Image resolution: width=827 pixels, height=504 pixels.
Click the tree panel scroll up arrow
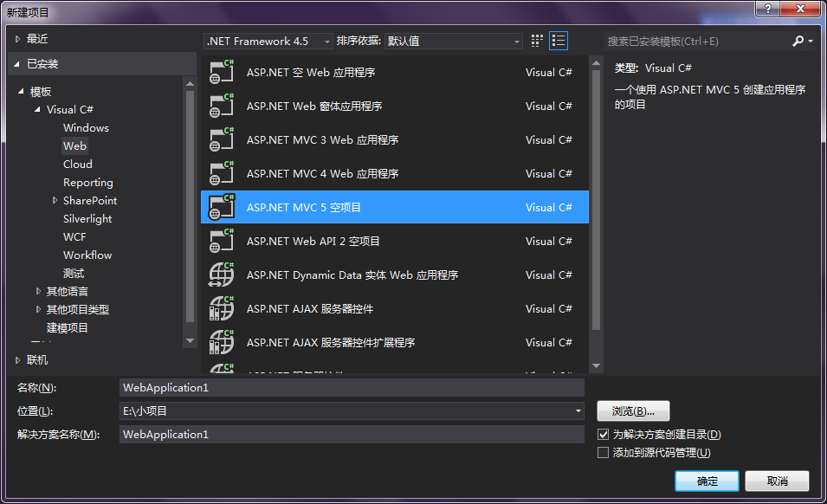[191, 84]
